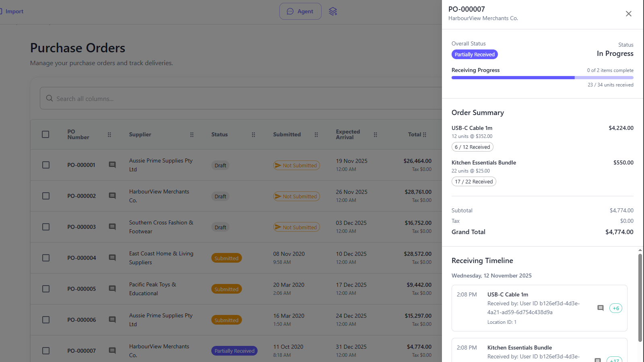Viewport: 644px width, 362px height.
Task: Open the comment icon for PO-000007
Action: [112, 351]
